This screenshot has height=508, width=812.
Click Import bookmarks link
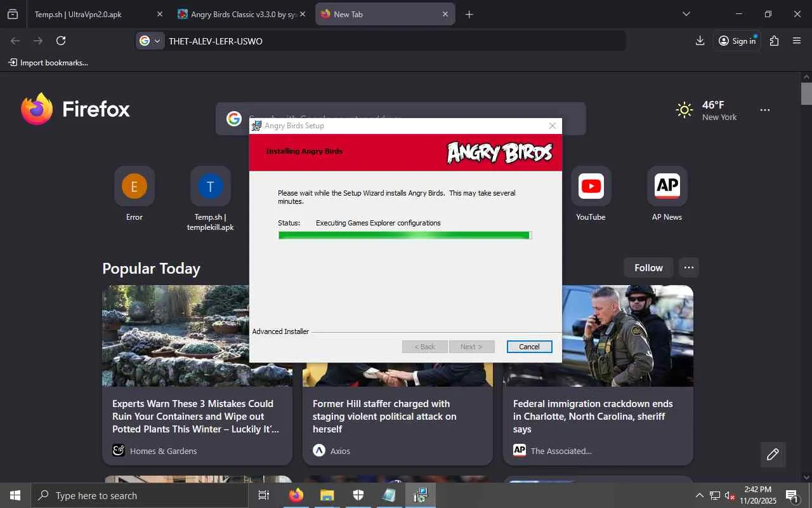point(48,63)
